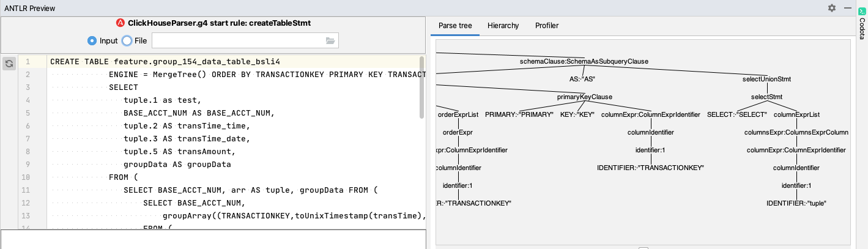Click SELECT keyword on line 3

pyautogui.click(x=124, y=87)
